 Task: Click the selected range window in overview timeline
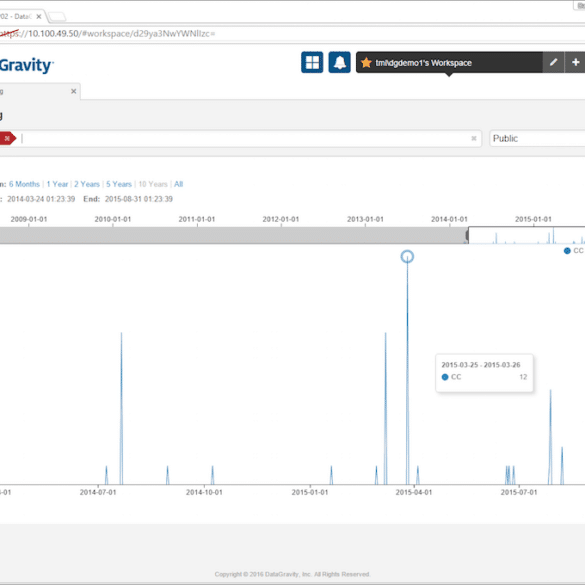click(x=526, y=235)
